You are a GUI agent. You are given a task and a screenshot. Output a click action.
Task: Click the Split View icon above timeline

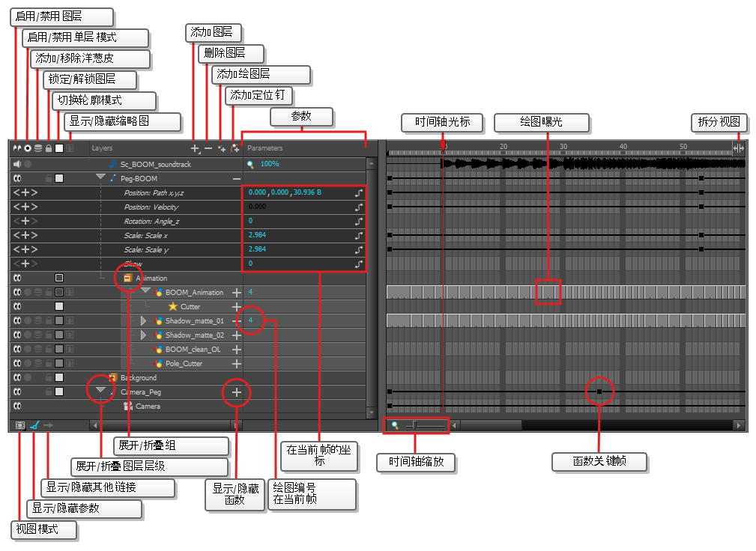tap(738, 148)
